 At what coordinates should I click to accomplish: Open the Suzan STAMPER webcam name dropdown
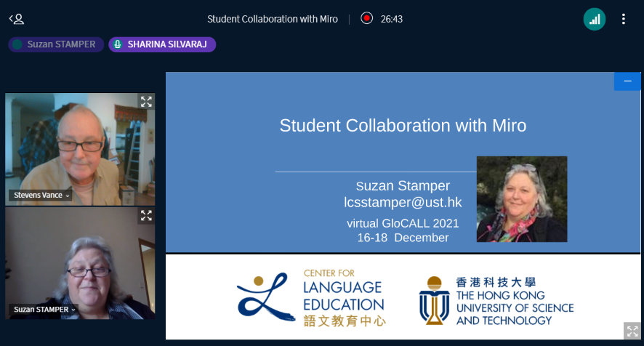pyautogui.click(x=44, y=310)
